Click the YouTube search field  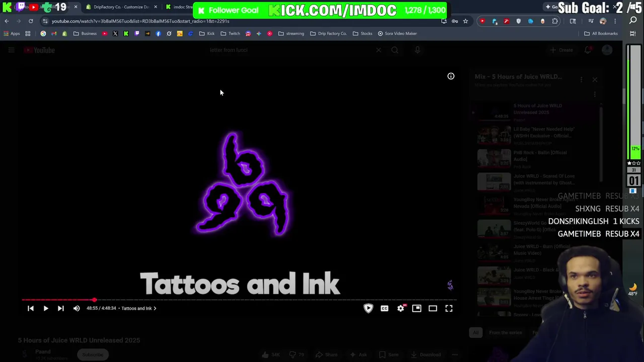[x=289, y=50]
